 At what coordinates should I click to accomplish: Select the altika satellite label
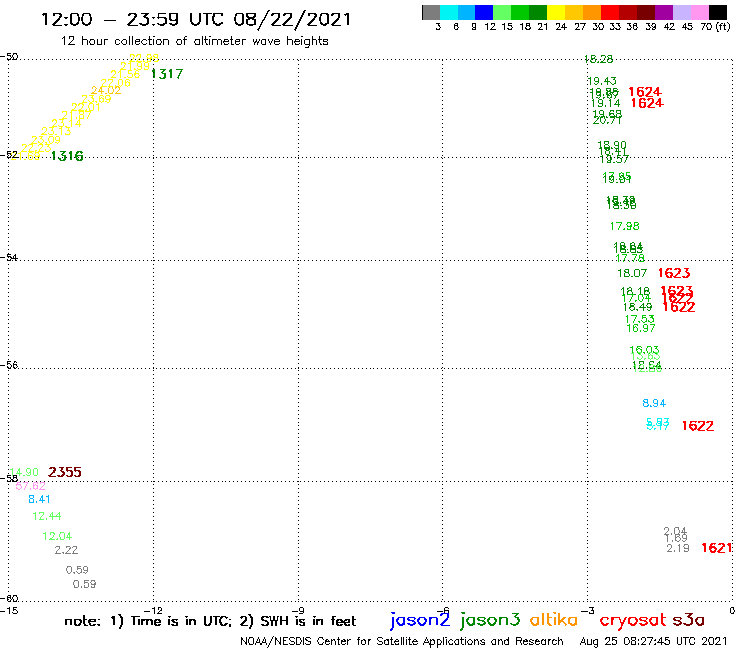click(554, 619)
